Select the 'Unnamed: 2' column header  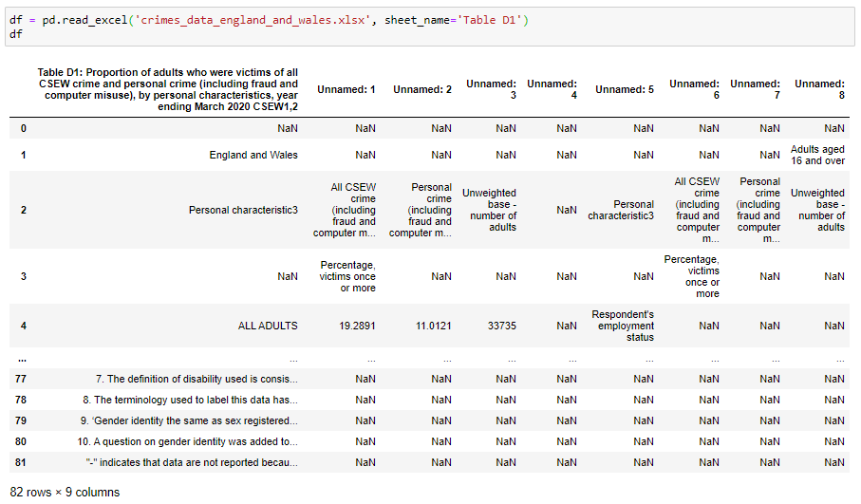(422, 89)
